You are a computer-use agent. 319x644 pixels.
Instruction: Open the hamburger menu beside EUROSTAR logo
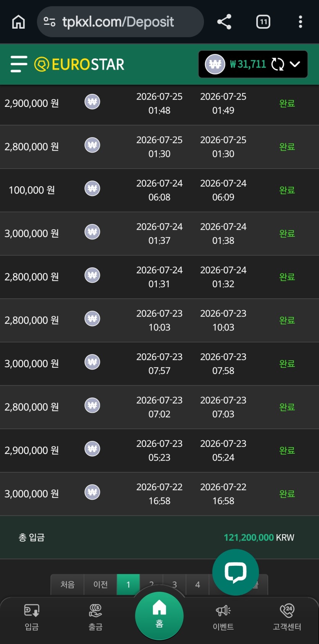click(x=19, y=64)
